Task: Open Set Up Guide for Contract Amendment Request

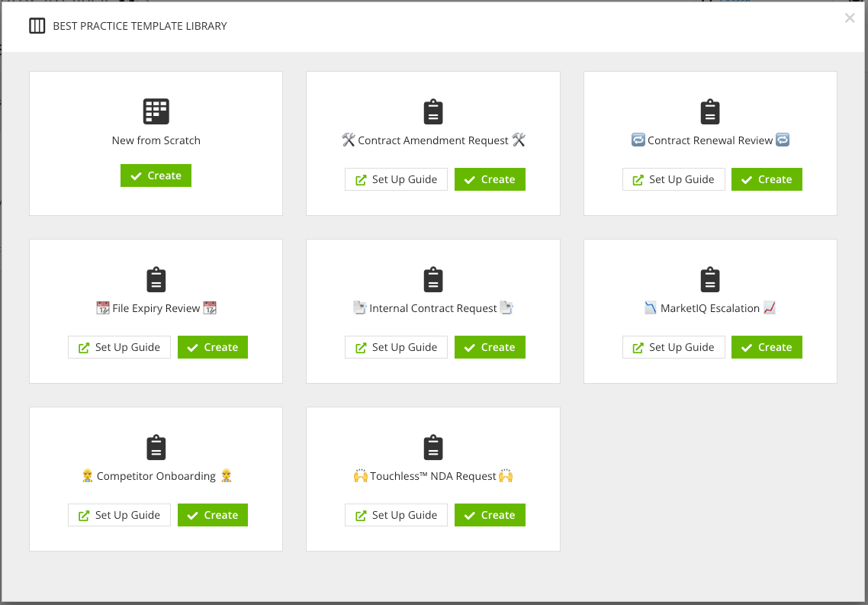Action: (x=396, y=179)
